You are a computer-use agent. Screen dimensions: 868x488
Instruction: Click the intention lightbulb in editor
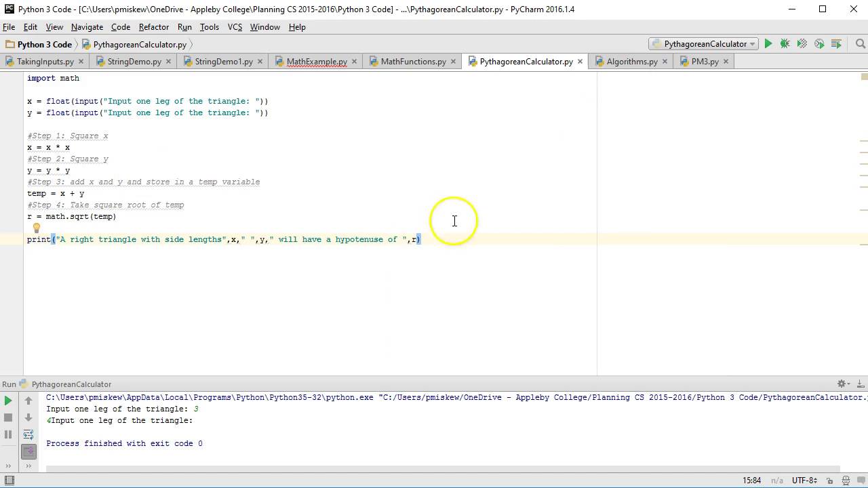click(x=37, y=228)
